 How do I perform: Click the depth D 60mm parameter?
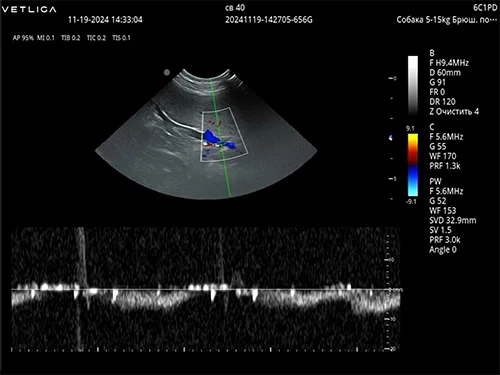445,73
